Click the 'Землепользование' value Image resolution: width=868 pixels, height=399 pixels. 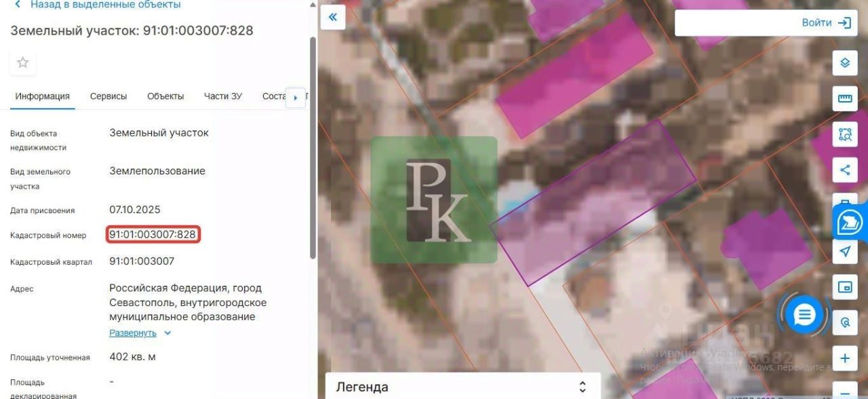pos(157,171)
